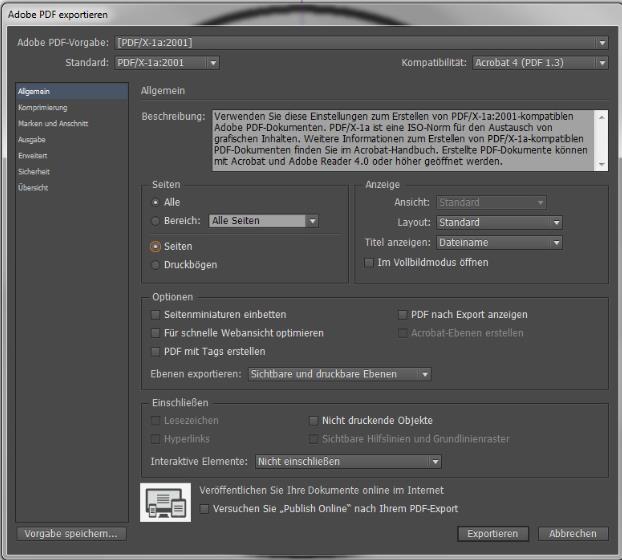
Task: Open the Übersicht section
Action: tap(72, 188)
